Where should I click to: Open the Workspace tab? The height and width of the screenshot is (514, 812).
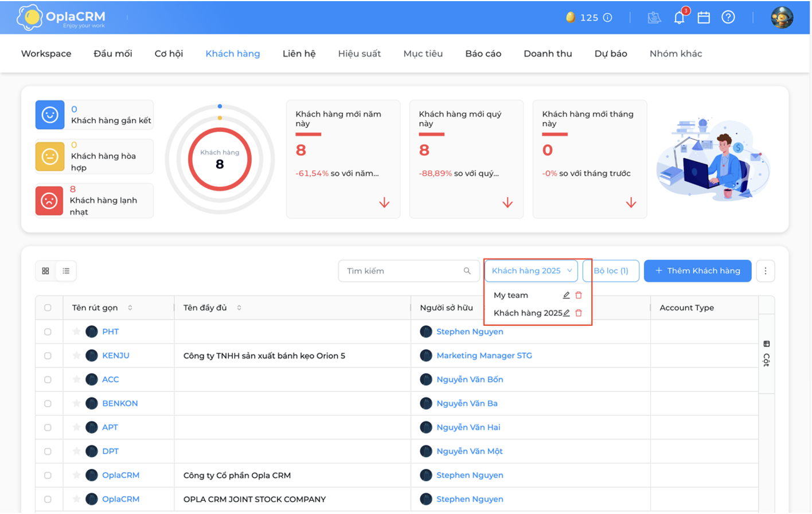click(46, 53)
